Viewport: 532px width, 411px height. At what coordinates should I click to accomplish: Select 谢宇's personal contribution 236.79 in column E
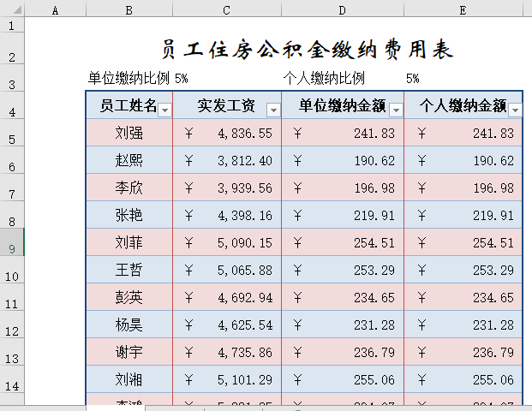point(463,353)
